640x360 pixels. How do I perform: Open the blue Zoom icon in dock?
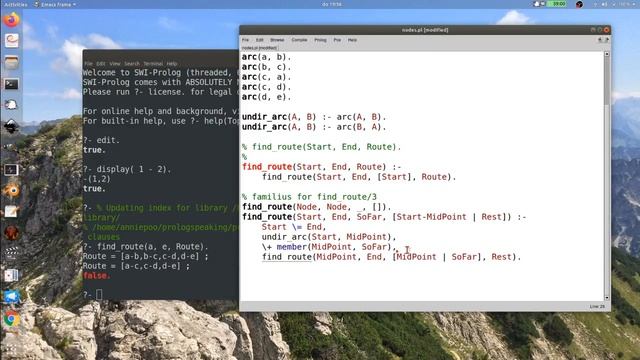tap(11, 297)
